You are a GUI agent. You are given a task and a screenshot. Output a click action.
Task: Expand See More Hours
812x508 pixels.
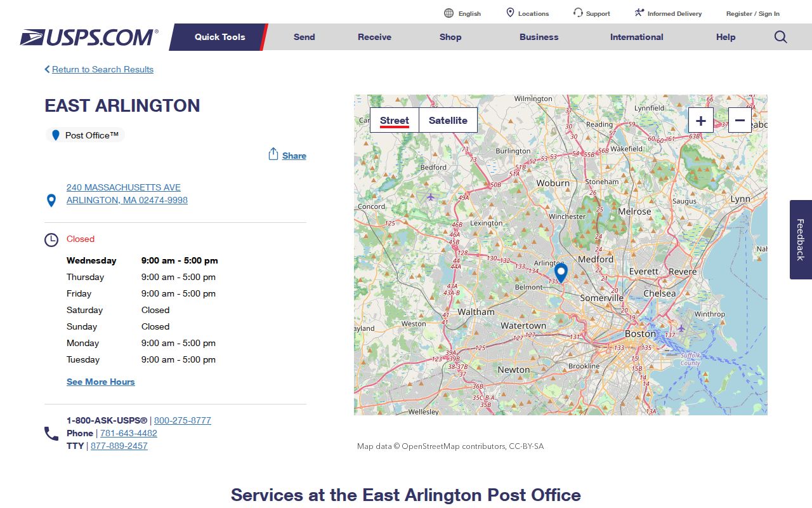(101, 382)
